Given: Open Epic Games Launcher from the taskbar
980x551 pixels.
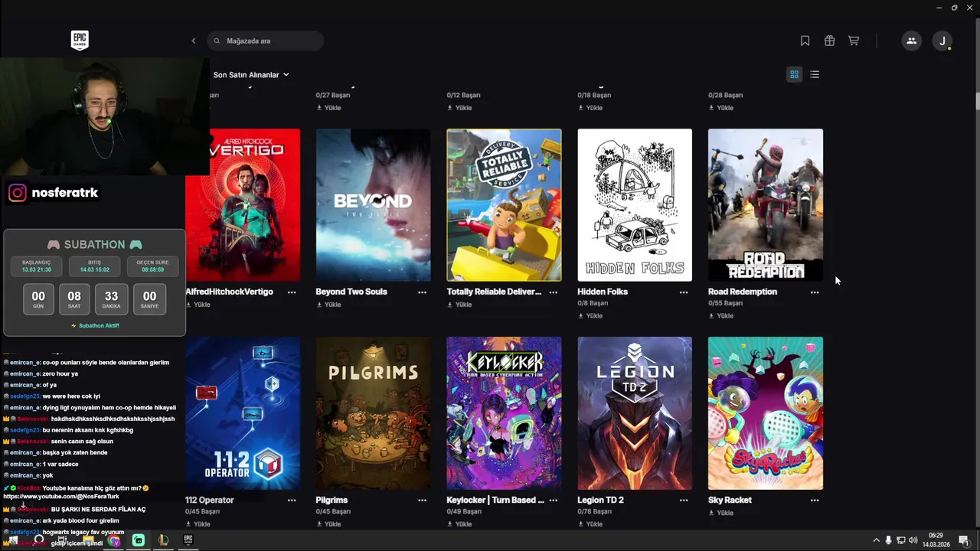Looking at the screenshot, I should pos(188,540).
